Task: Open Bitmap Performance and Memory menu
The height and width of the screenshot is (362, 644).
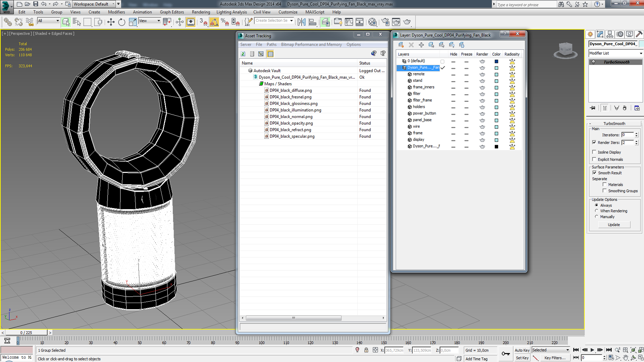Action: [311, 45]
